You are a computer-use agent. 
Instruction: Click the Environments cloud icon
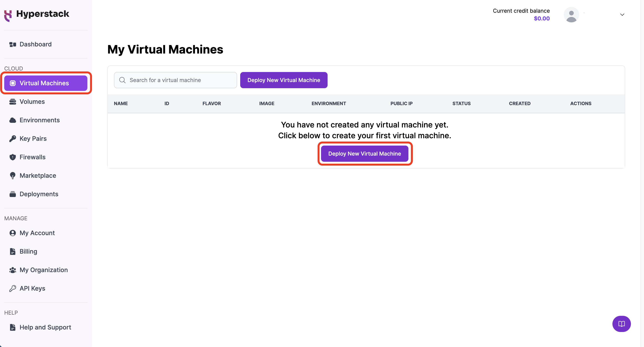pos(13,120)
